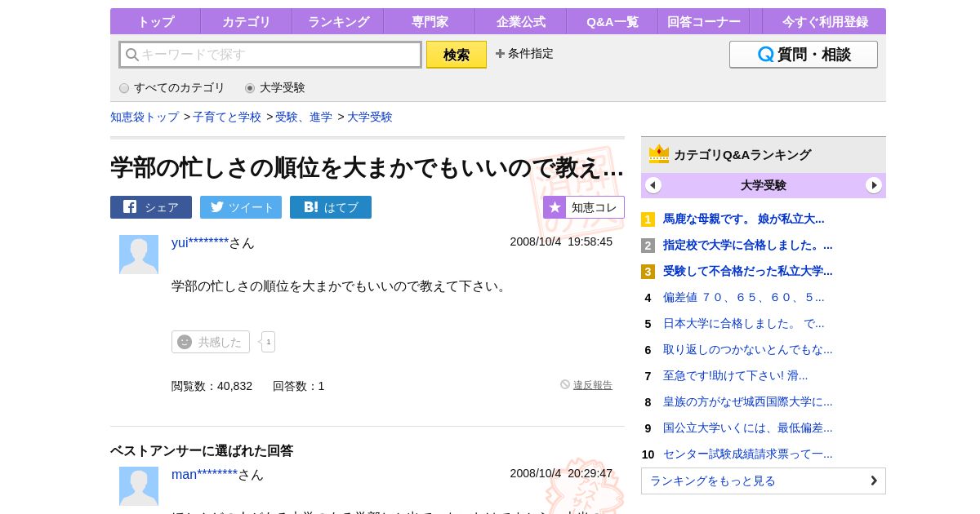980x514 pixels.
Task: Open the 回答コーナー tab
Action: 704,21
